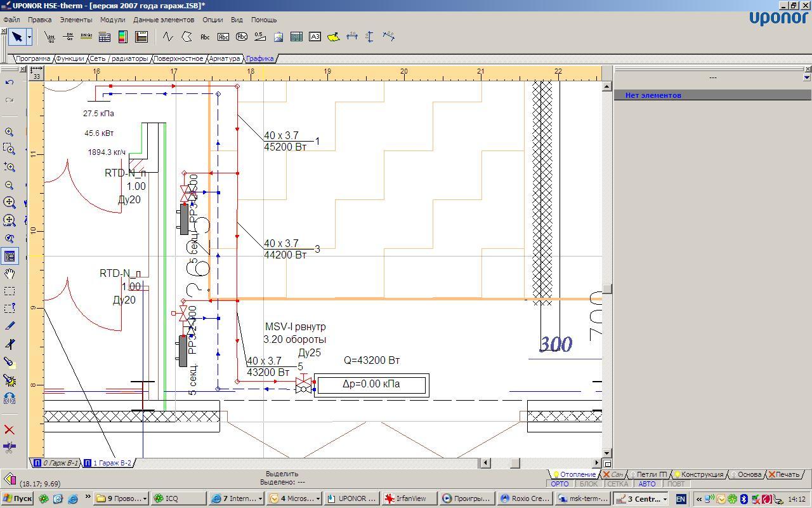
Task: Select the A3 sheet format icon
Action: [x=315, y=37]
